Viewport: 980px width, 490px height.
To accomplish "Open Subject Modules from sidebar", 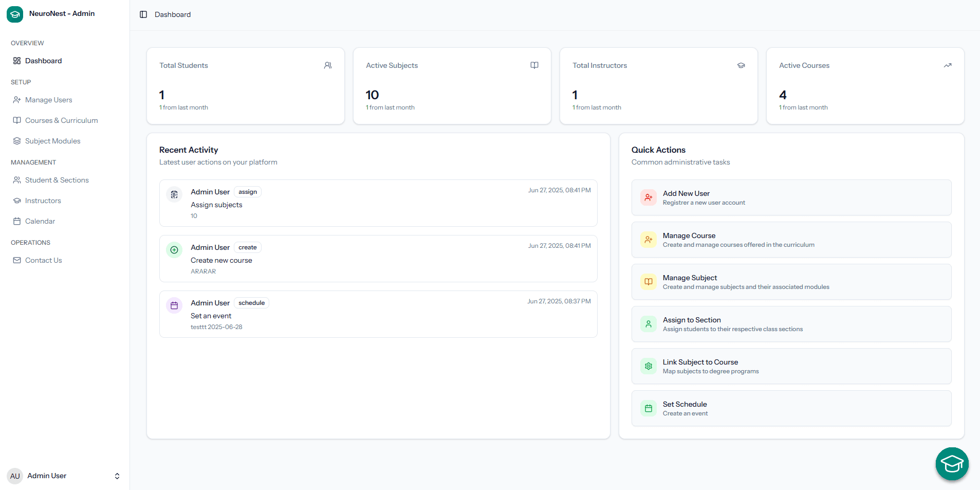I will 52,141.
